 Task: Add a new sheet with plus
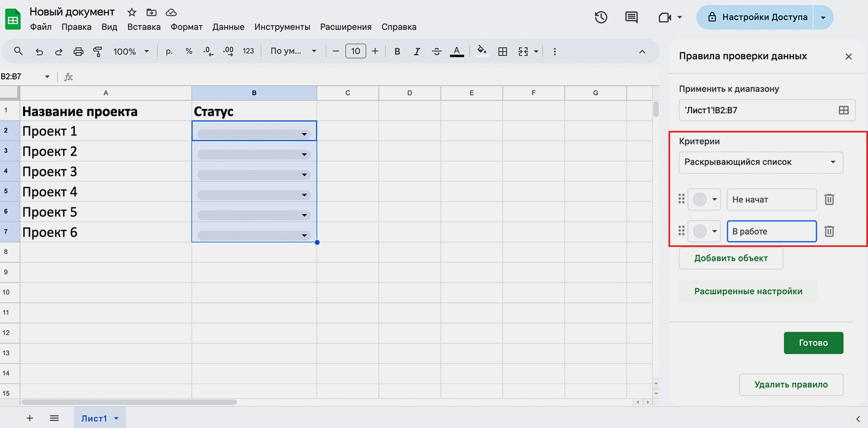(x=30, y=418)
